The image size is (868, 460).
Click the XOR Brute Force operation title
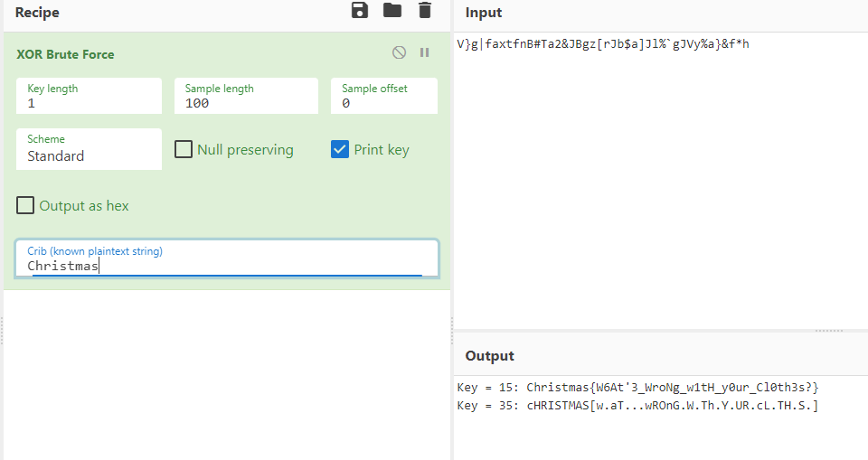point(65,54)
